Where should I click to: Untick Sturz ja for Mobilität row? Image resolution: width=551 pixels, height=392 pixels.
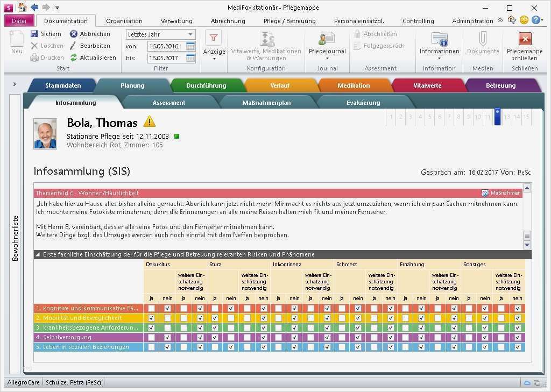[x=215, y=318]
